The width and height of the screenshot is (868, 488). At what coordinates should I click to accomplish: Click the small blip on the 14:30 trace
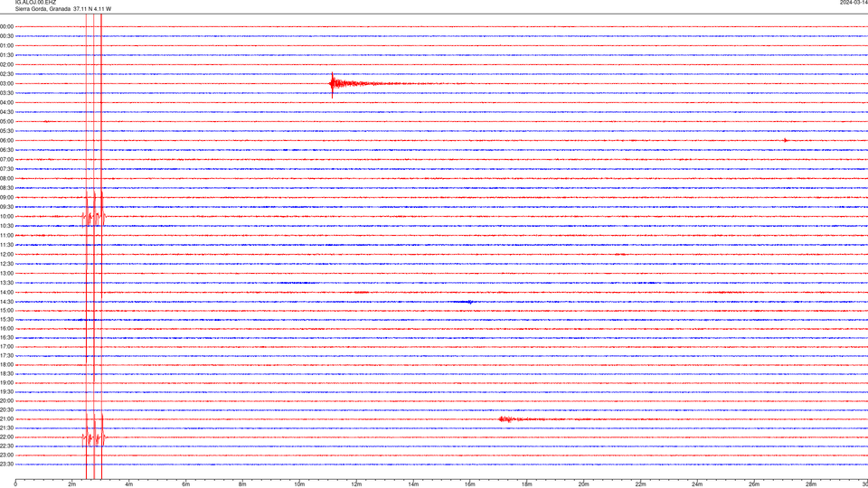pos(469,302)
